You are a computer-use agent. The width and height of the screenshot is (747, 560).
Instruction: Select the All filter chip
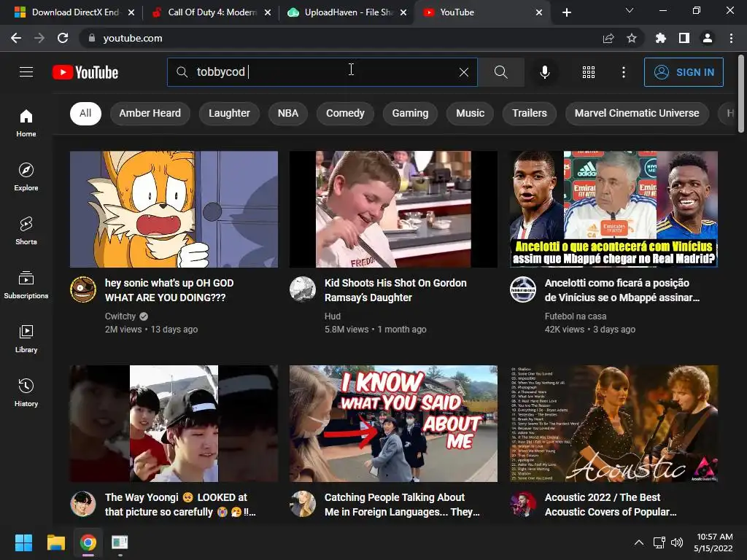click(86, 113)
